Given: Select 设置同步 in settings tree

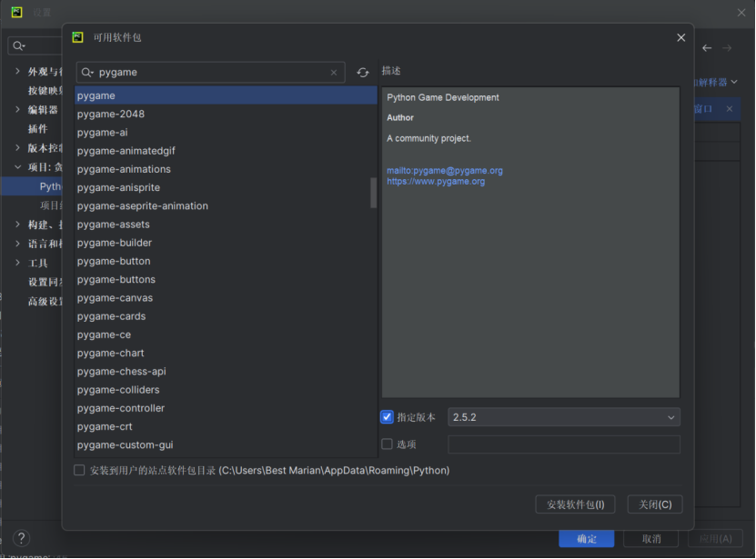Looking at the screenshot, I should [x=45, y=283].
